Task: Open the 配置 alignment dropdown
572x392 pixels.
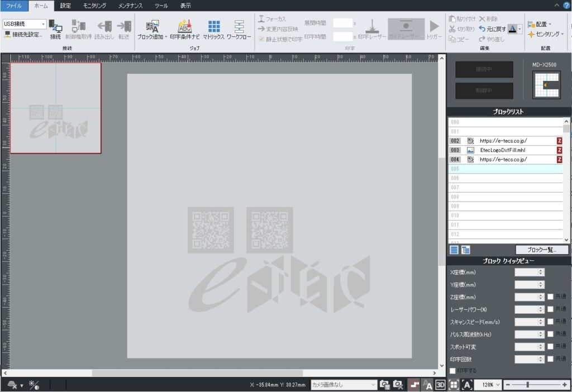Action: point(540,24)
